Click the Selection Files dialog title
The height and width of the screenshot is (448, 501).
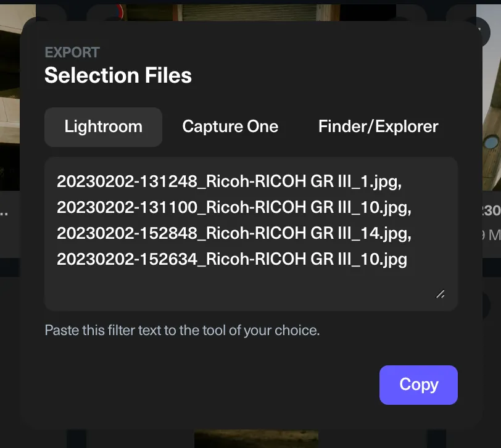pos(118,75)
